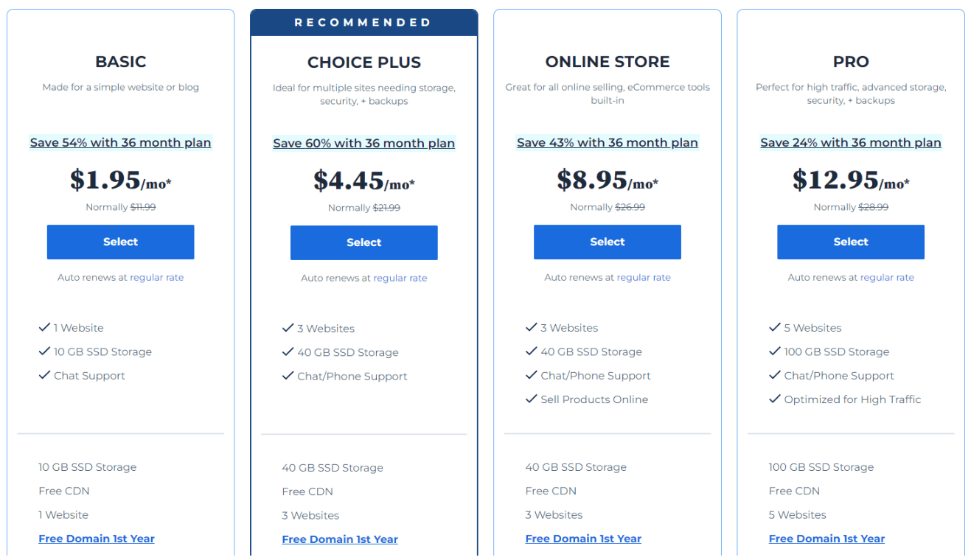
Task: Click checkmark icon beside Sell Products Online
Action: 531,399
